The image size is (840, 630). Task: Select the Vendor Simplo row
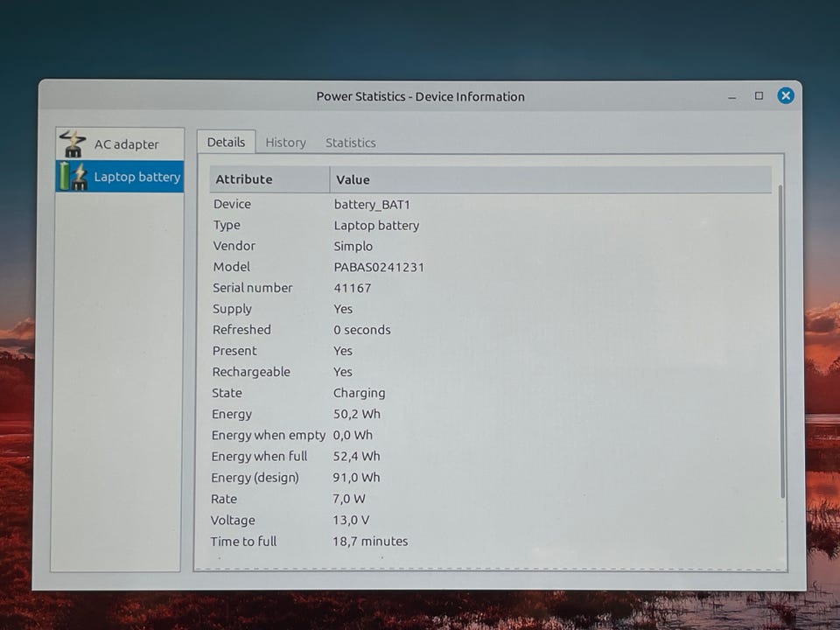click(x=491, y=246)
